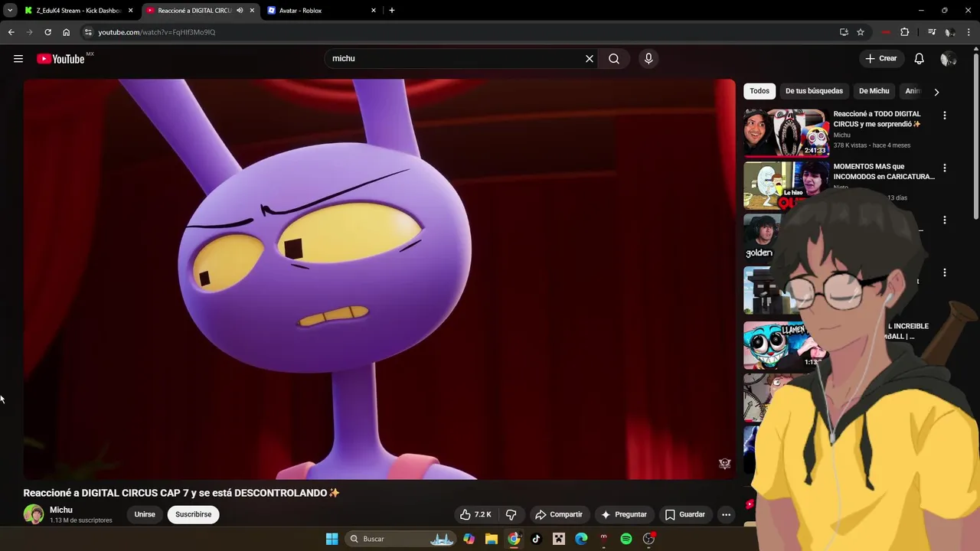Open YouTube notifications bell
The height and width of the screenshot is (551, 980).
point(920,59)
